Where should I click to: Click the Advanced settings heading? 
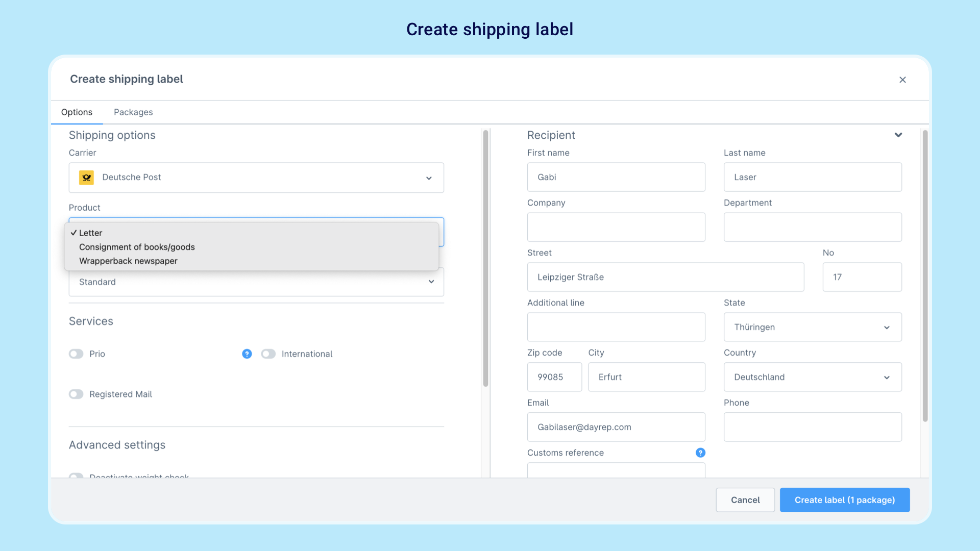tap(117, 445)
